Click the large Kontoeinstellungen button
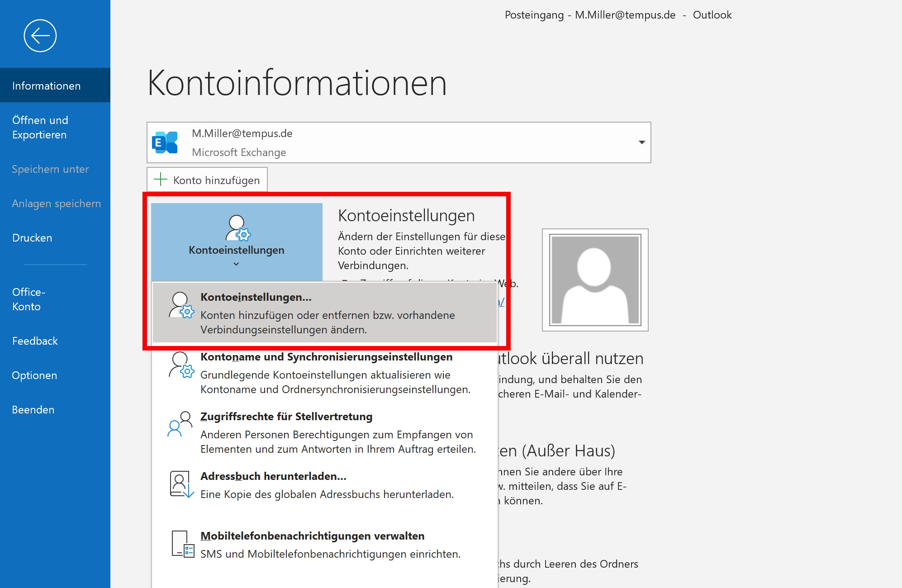 click(237, 242)
